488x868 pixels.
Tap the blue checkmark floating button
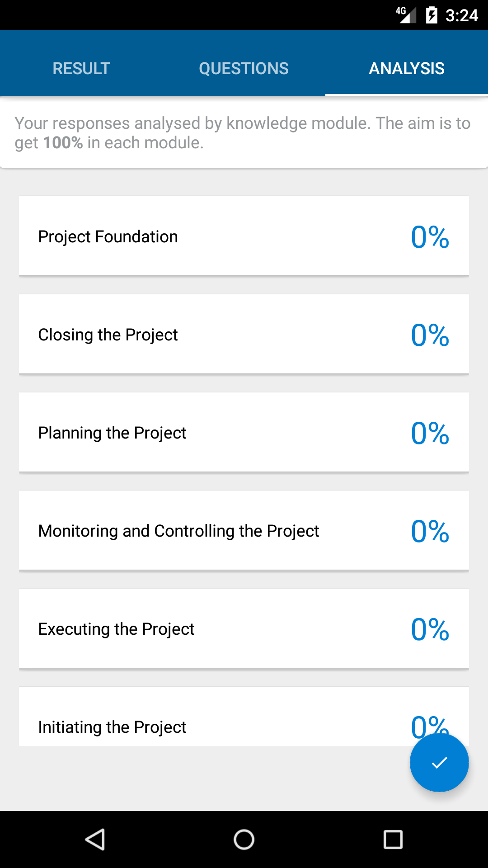439,763
